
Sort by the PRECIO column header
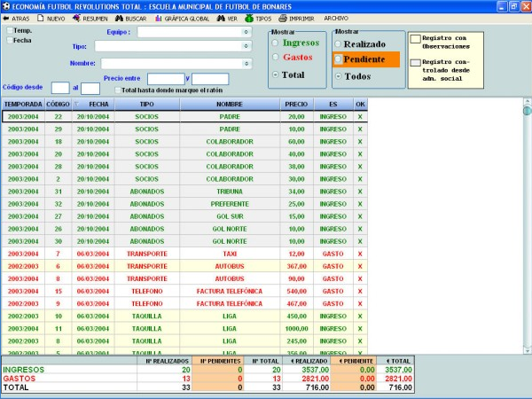pyautogui.click(x=296, y=105)
